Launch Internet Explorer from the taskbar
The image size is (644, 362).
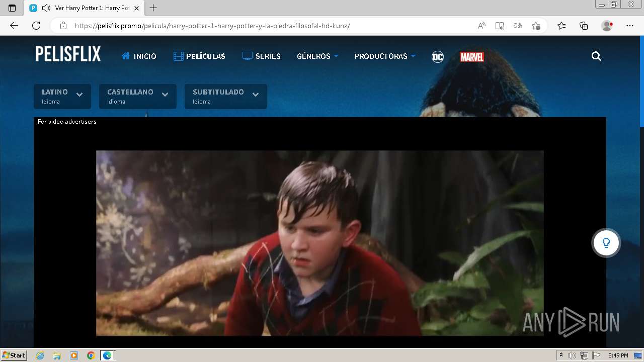click(x=40, y=355)
